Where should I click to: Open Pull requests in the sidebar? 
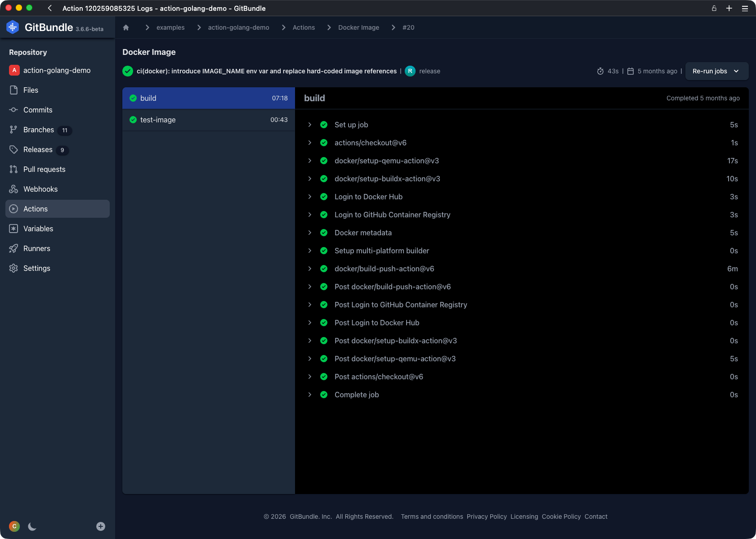(58, 169)
